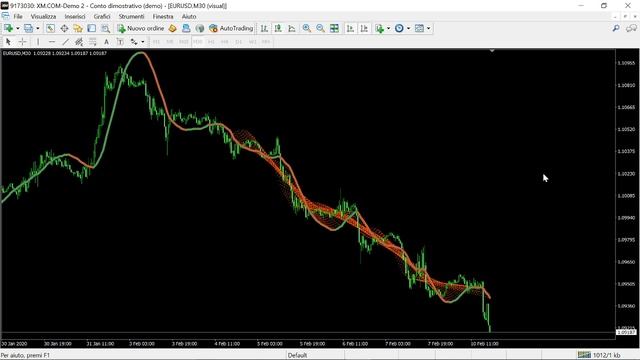The height and width of the screenshot is (360, 640).
Task: Switch chart to line chart mode
Action: coord(292,28)
